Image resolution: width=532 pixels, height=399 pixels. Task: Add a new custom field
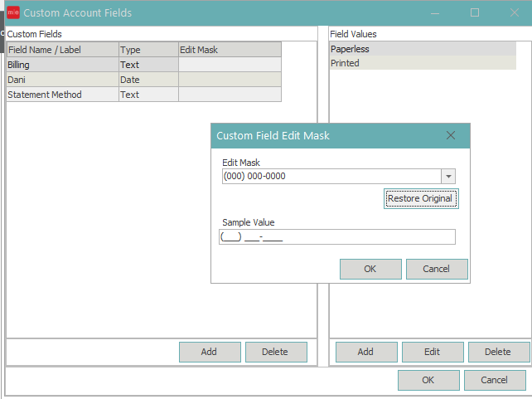(x=209, y=352)
